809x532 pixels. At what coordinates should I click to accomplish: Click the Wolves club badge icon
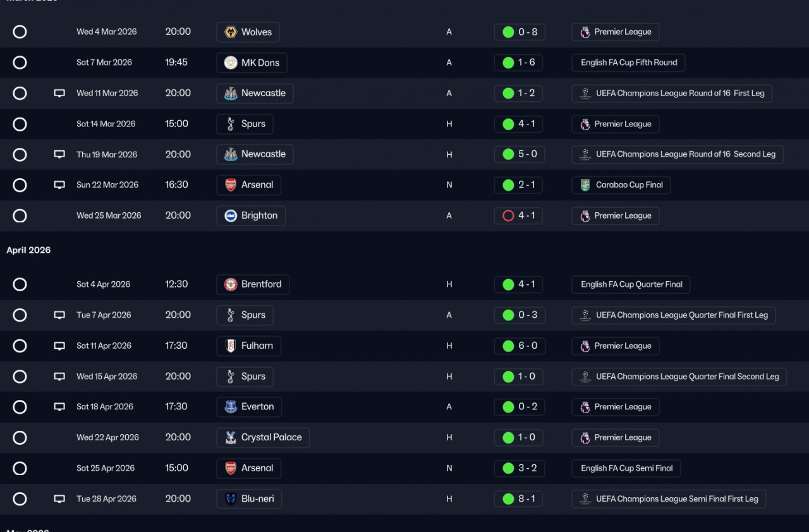click(231, 32)
